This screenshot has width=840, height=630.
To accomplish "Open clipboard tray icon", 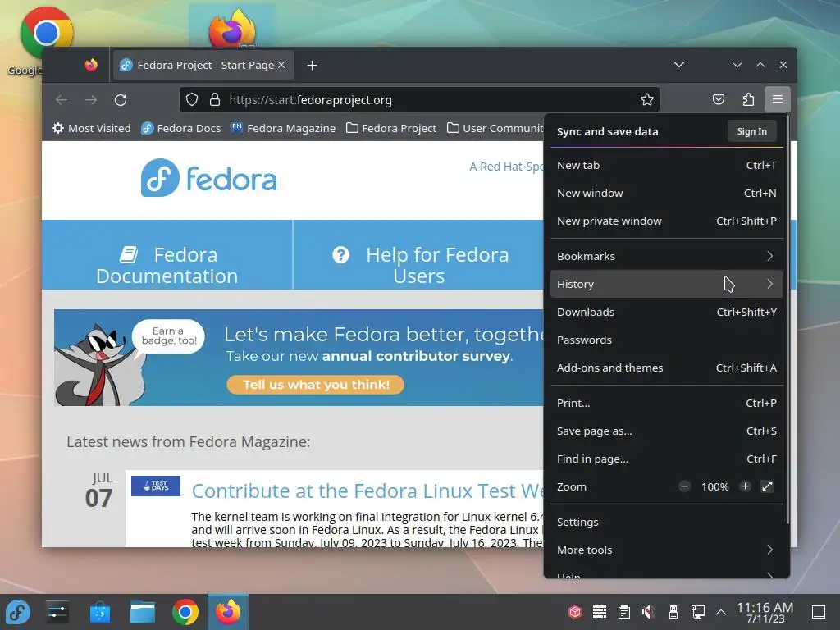I will click(623, 612).
